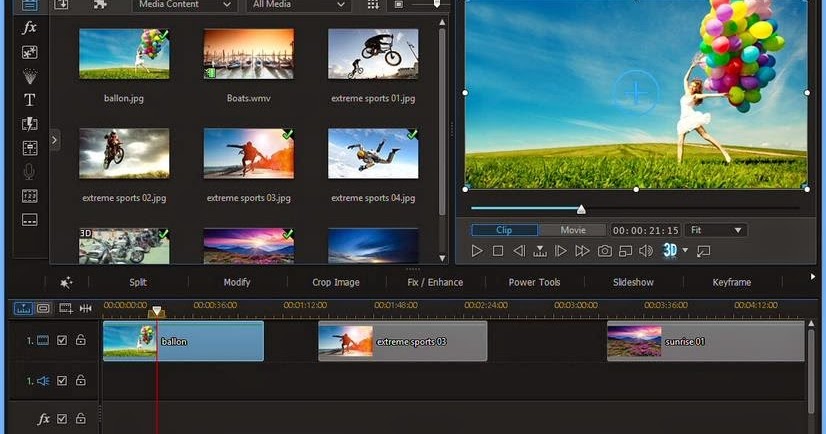826x434 pixels.
Task: Toggle the fx track lock icon
Action: coord(80,419)
